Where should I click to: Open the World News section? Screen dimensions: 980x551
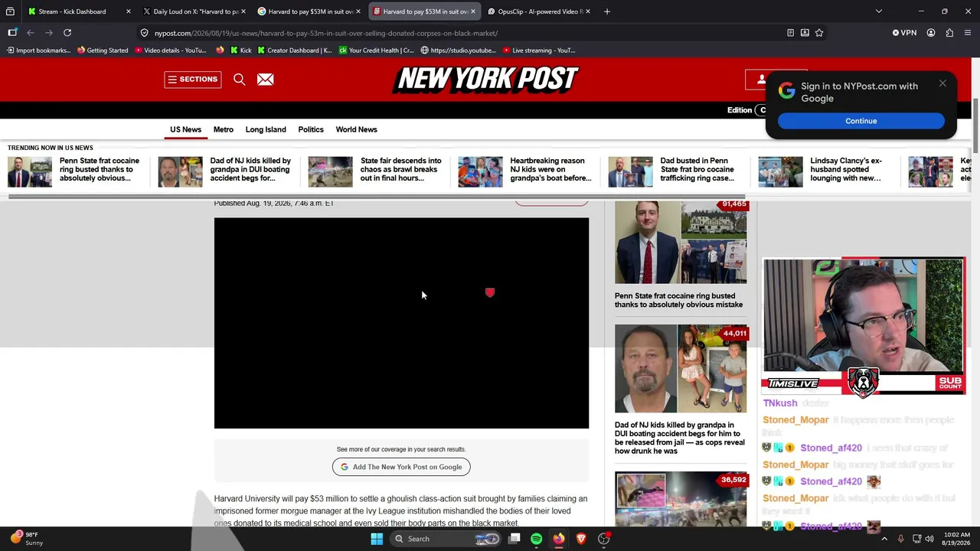tap(357, 129)
